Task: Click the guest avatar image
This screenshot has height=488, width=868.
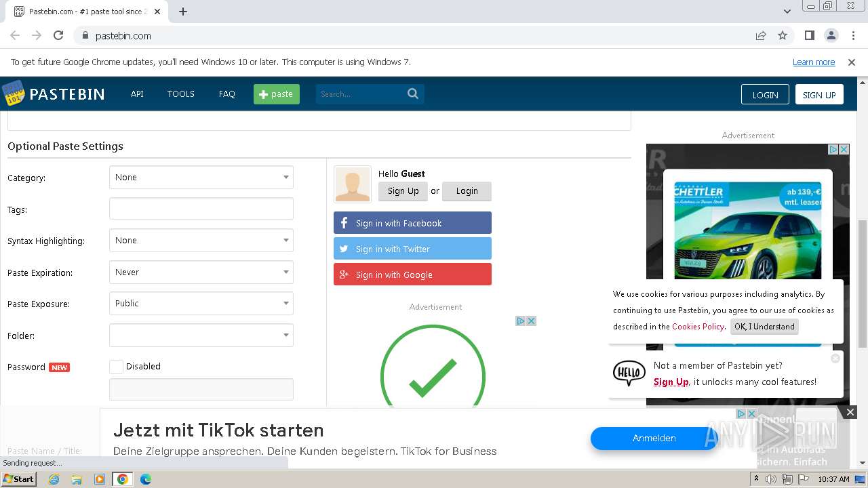Action: coord(353,184)
